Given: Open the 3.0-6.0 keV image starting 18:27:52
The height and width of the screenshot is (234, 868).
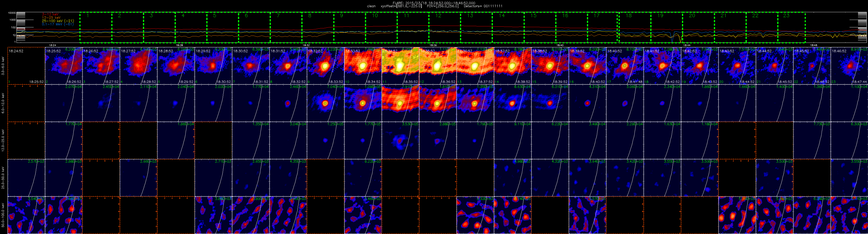Looking at the screenshot, I should (138, 66).
